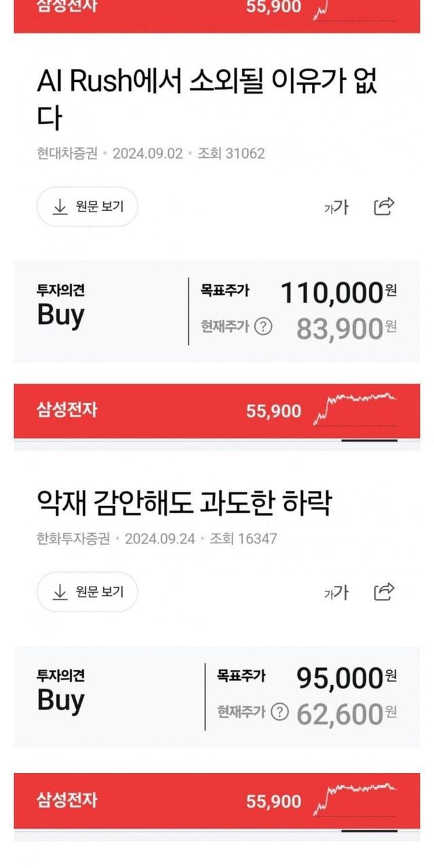Open help icon beside 83,900원 current price
The image size is (434, 868).
pyautogui.click(x=262, y=327)
